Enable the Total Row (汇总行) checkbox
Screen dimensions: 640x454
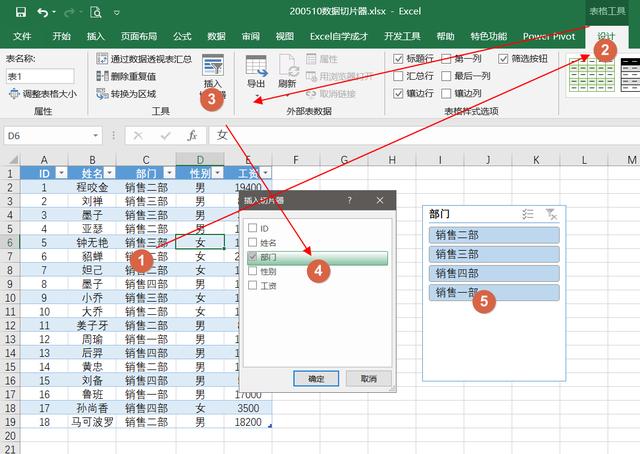[398, 76]
